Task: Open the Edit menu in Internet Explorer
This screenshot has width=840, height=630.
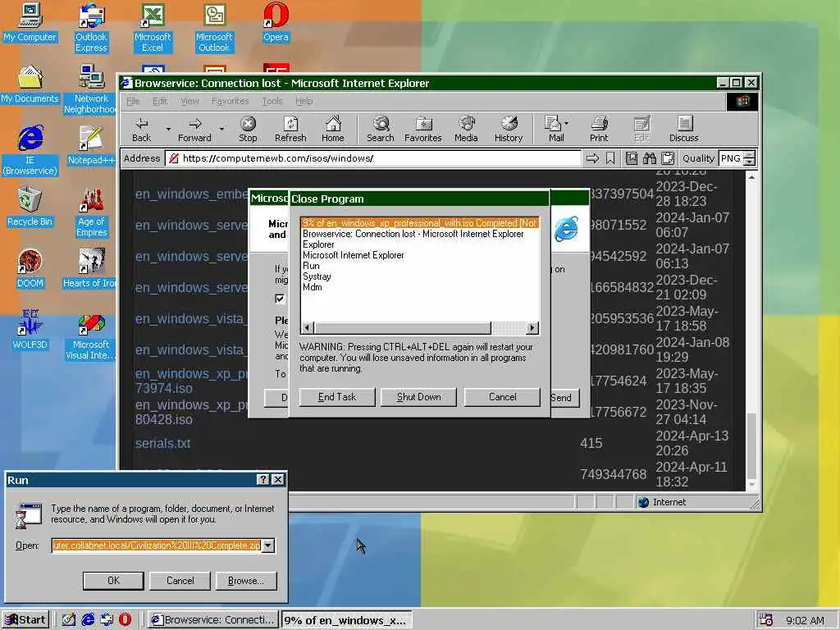Action: point(160,101)
